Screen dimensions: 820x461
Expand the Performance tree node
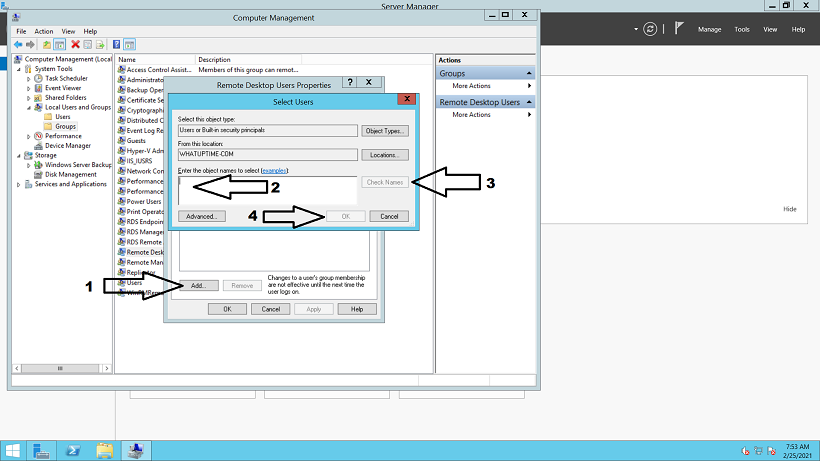pos(29,136)
